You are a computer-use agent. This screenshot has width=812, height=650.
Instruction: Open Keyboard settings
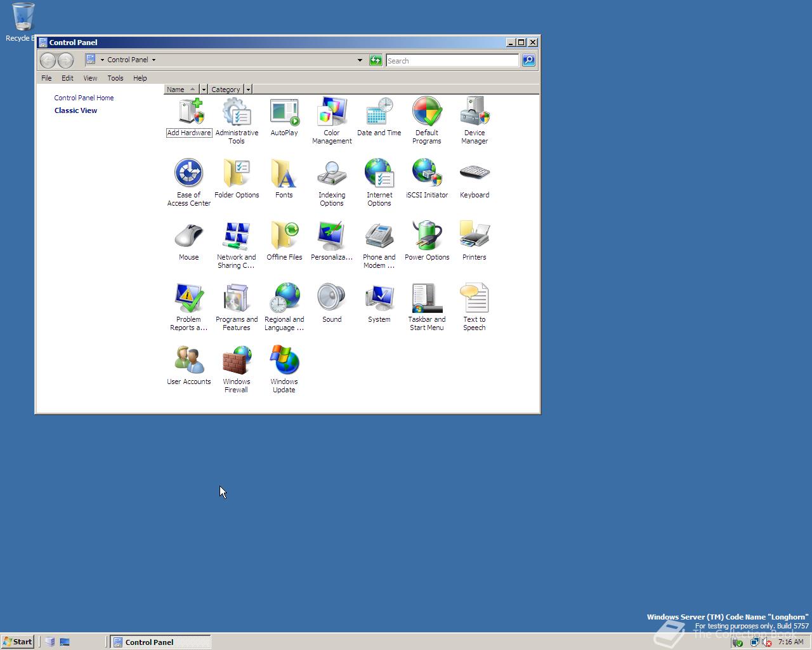pyautogui.click(x=475, y=180)
